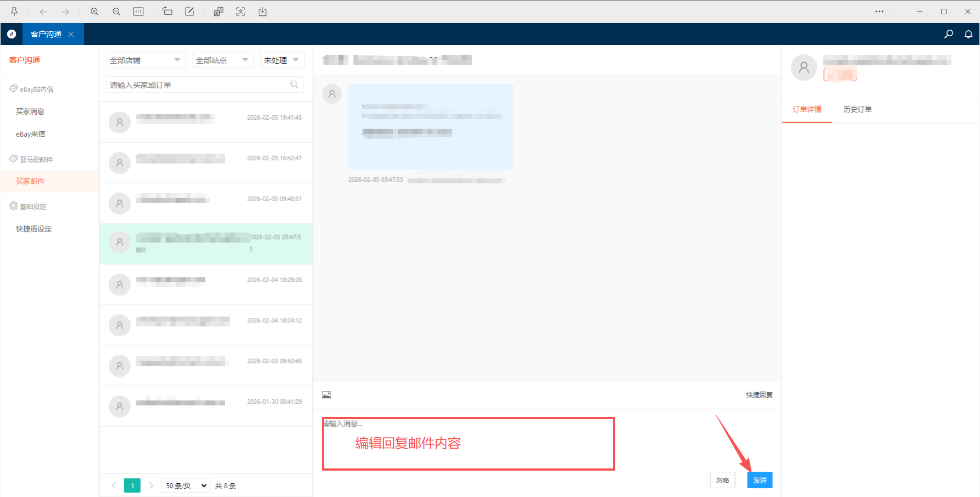Switch to the 历史订单 tab
Screen dimensions: 980x497
coord(857,109)
